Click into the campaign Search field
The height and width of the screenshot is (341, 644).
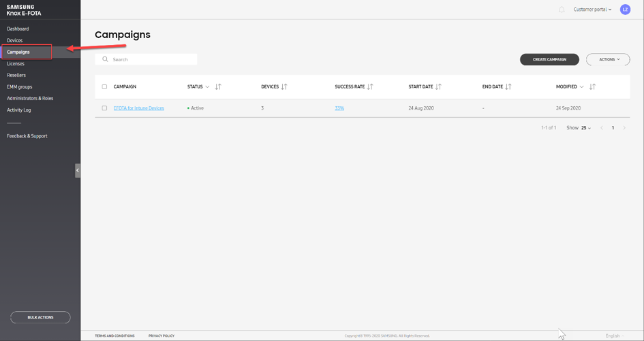[x=146, y=59]
